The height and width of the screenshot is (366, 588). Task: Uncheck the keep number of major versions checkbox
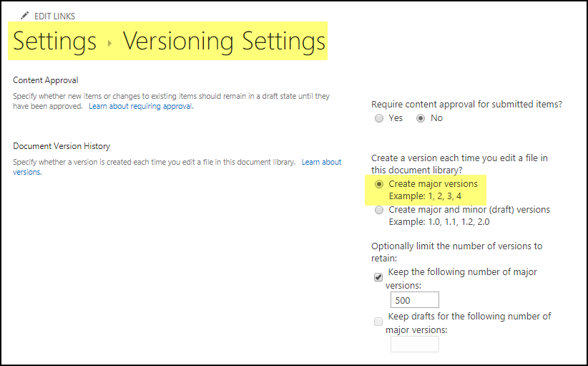(378, 277)
